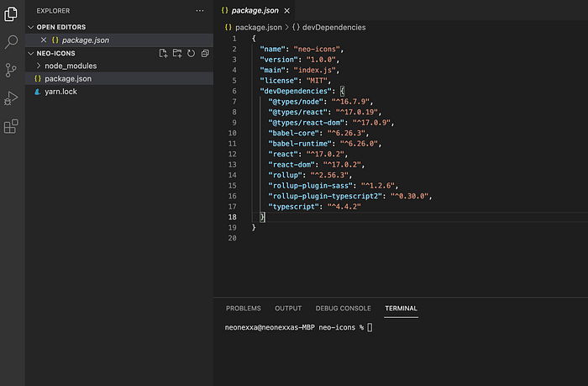588x386 pixels.
Task: Refresh the NEO-ICONS explorer
Action: click(192, 53)
